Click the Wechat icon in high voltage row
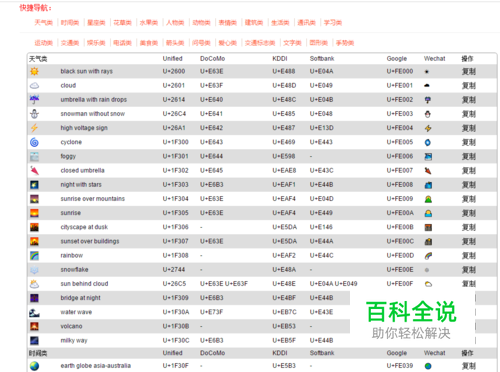 coord(428,128)
